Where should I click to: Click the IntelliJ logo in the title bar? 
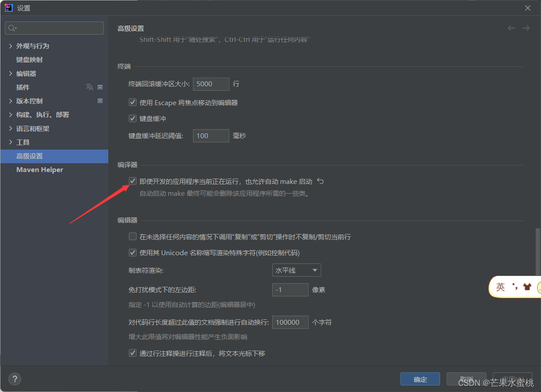8,7
